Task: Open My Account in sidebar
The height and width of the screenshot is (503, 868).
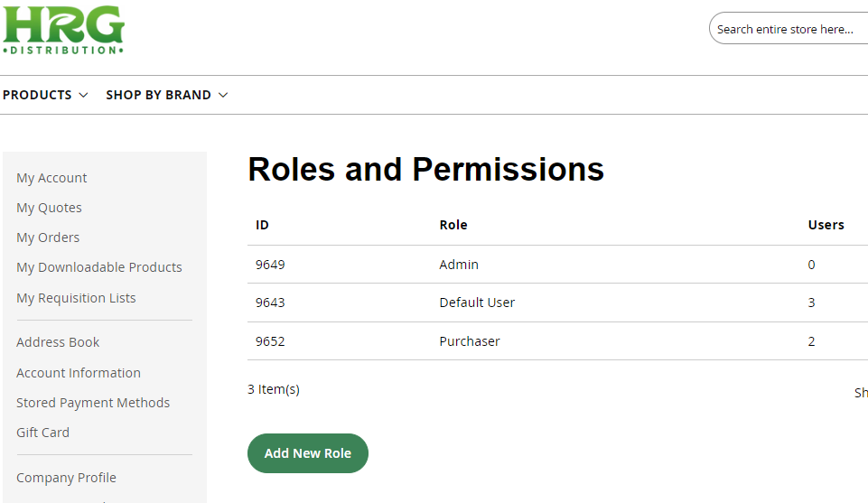Action: (51, 178)
